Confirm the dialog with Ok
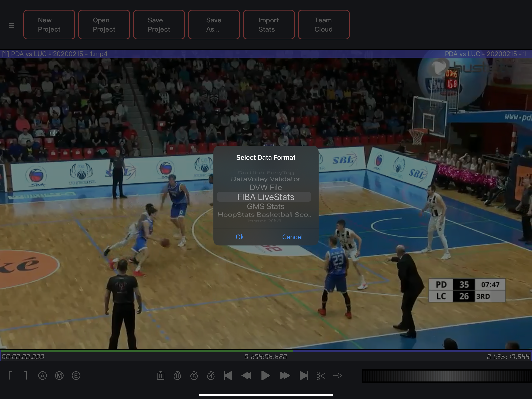532x399 pixels. [x=240, y=237]
